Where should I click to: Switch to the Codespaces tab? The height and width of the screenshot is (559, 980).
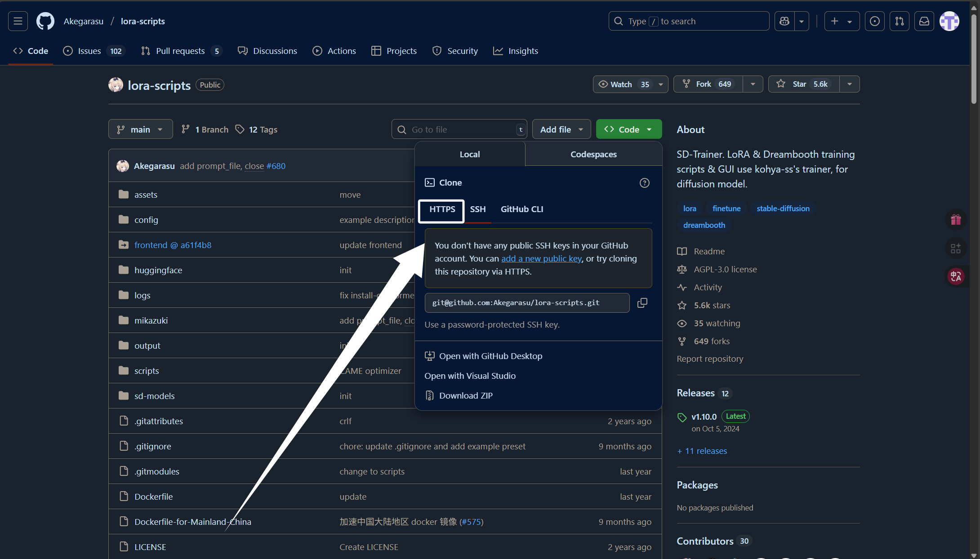tap(593, 154)
